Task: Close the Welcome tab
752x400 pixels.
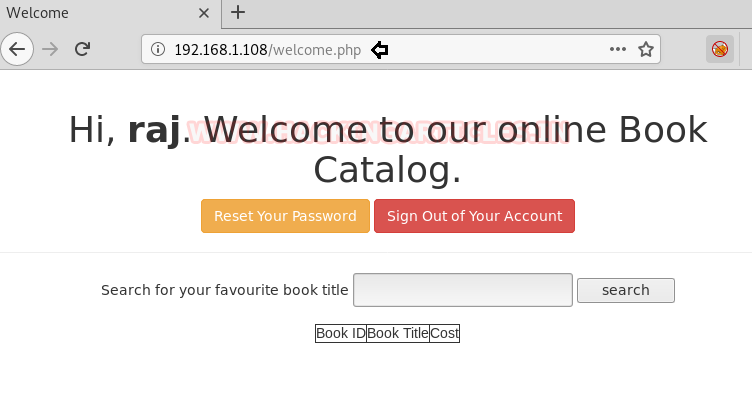Action: pos(204,13)
